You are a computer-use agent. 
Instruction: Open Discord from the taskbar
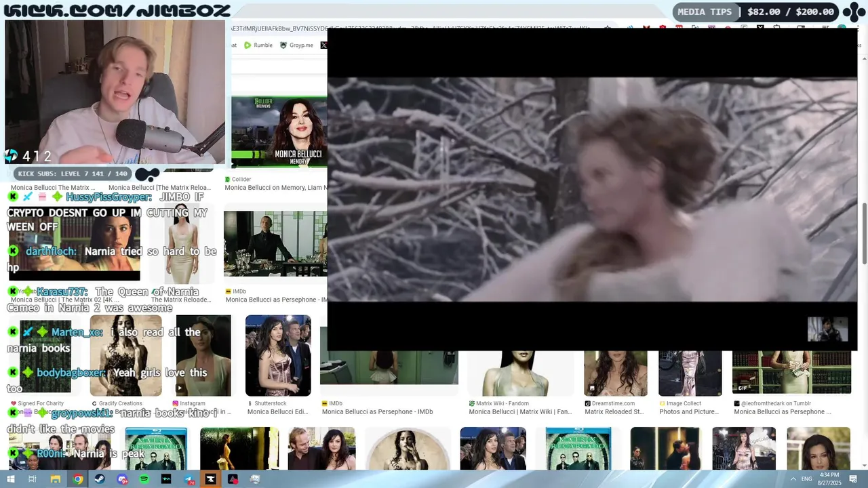point(122,479)
